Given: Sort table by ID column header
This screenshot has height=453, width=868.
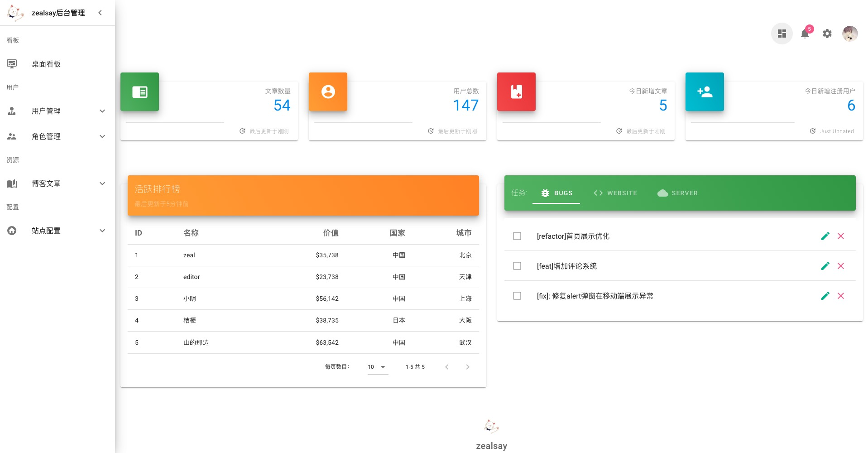Looking at the screenshot, I should 139,233.
